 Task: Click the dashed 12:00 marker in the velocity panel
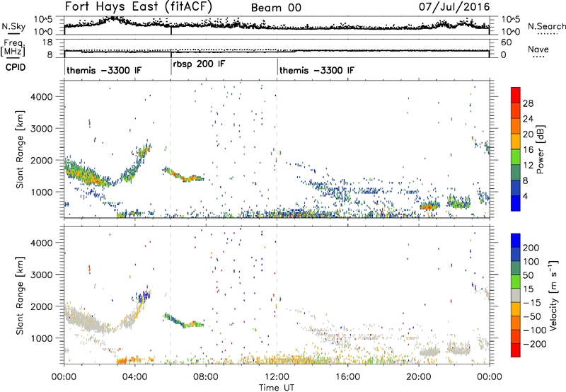click(277, 295)
